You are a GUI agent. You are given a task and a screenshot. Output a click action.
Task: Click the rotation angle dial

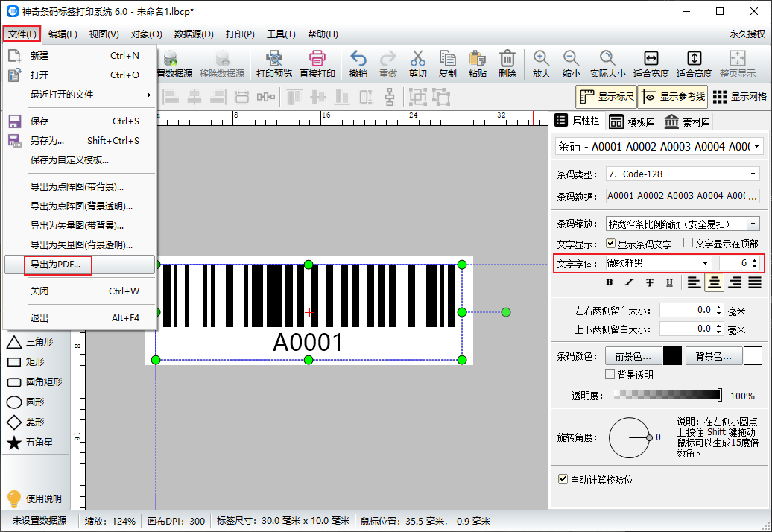pos(630,437)
